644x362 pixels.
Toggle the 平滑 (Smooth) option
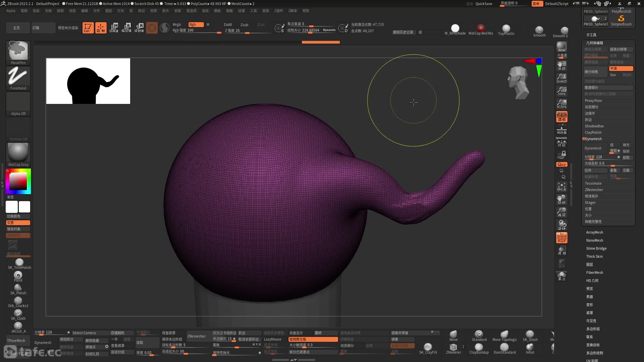click(621, 68)
